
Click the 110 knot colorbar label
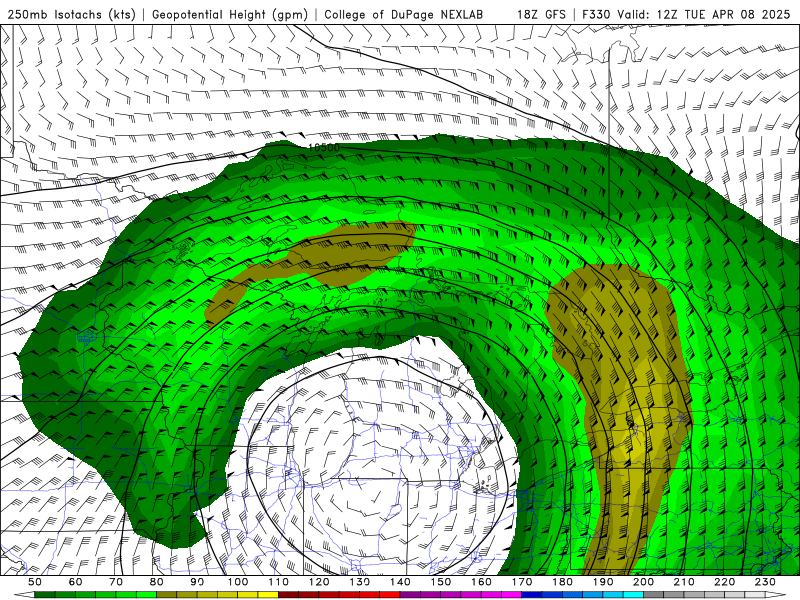pos(278,582)
